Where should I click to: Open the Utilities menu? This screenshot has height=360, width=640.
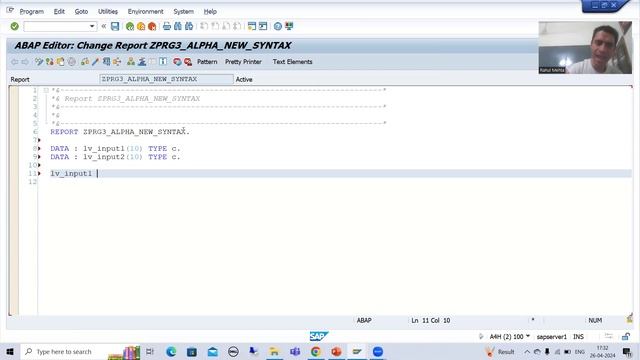pyautogui.click(x=108, y=11)
